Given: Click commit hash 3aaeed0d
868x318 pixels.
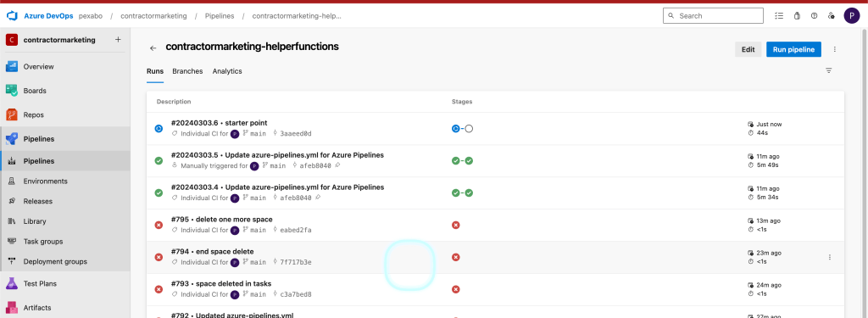Looking at the screenshot, I should coord(296,133).
